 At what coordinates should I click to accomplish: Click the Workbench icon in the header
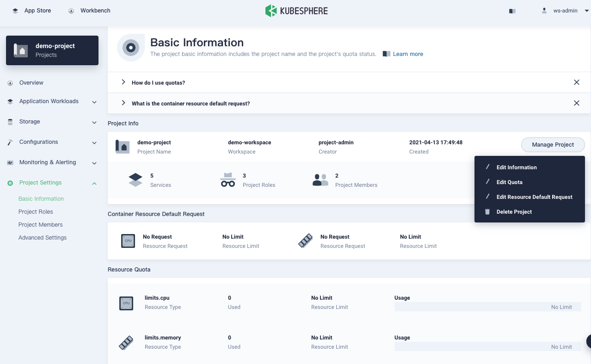click(x=71, y=11)
